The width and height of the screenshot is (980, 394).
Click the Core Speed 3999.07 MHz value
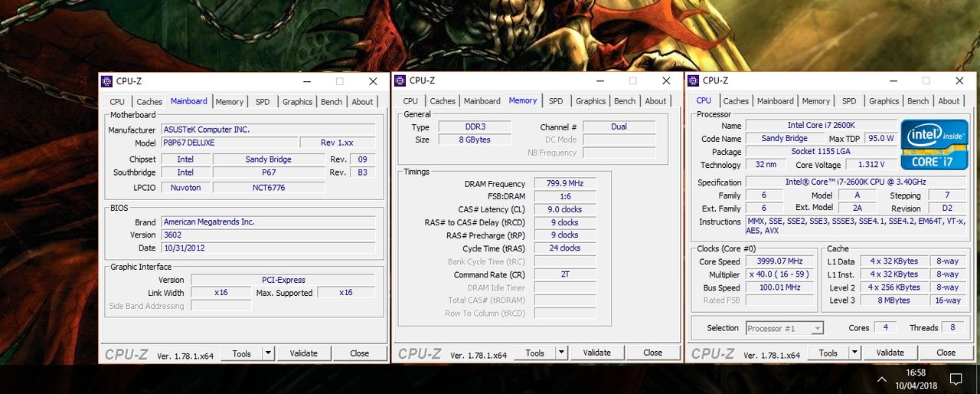tap(779, 261)
